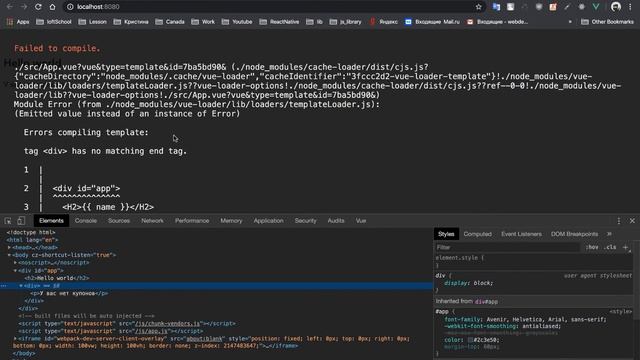Open the Lesson bookmarks folder
Viewport: 640px width, 360px height.
(x=92, y=22)
